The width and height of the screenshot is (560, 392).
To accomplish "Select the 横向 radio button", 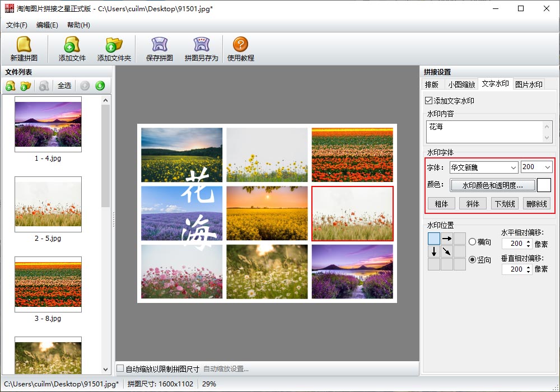I will point(472,242).
